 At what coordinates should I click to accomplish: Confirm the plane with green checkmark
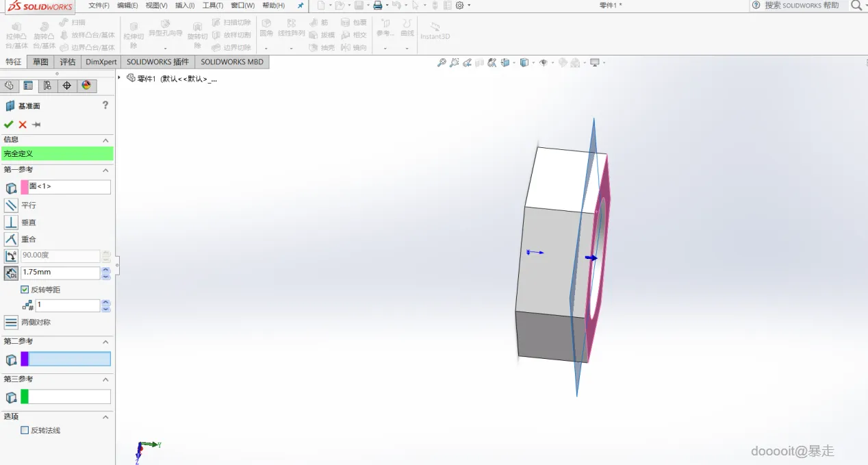pyautogui.click(x=8, y=125)
